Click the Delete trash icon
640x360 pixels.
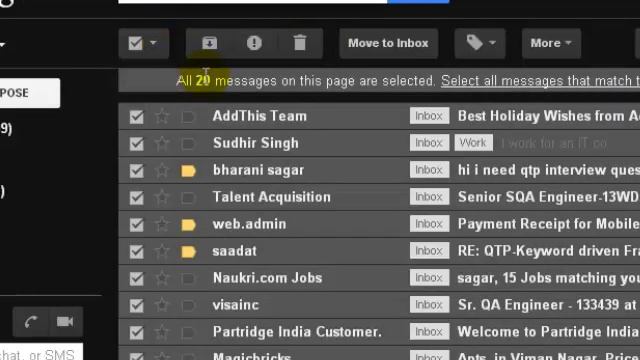(300, 43)
